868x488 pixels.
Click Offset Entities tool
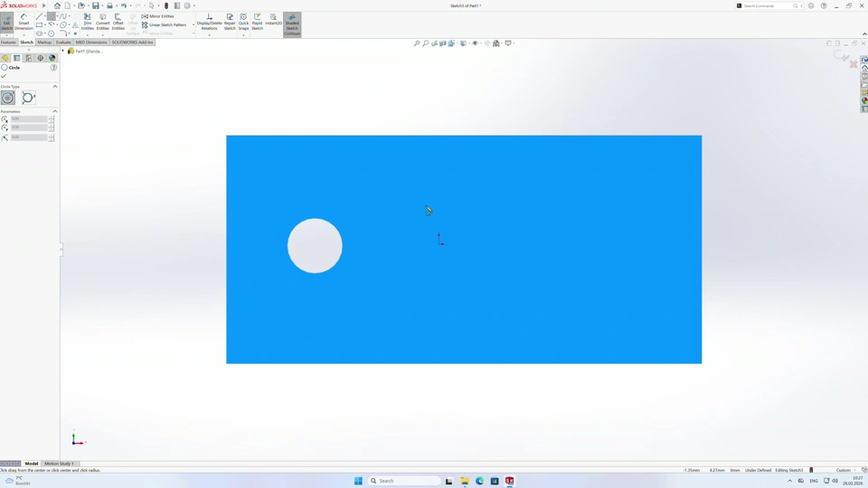click(118, 22)
